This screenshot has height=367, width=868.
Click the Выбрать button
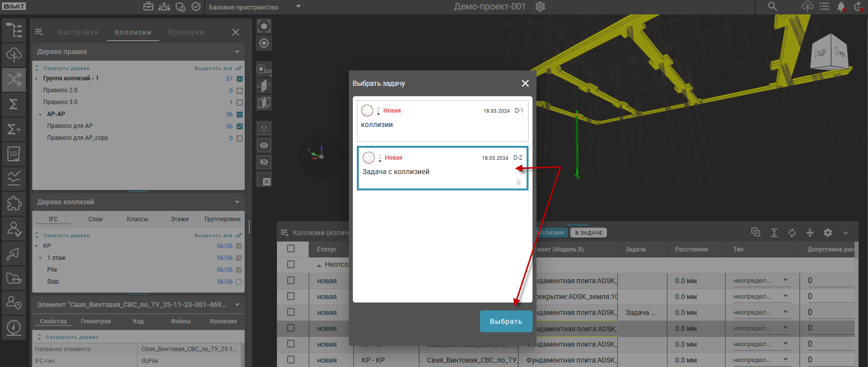click(505, 321)
